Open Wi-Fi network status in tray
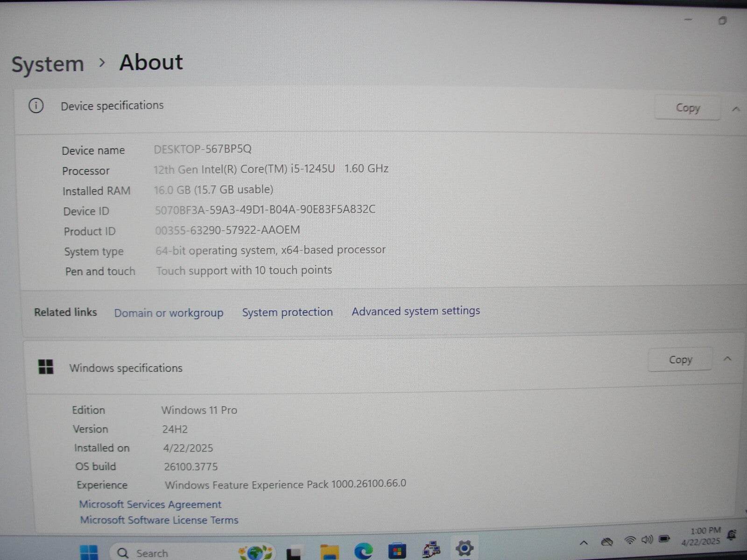 pyautogui.click(x=630, y=541)
